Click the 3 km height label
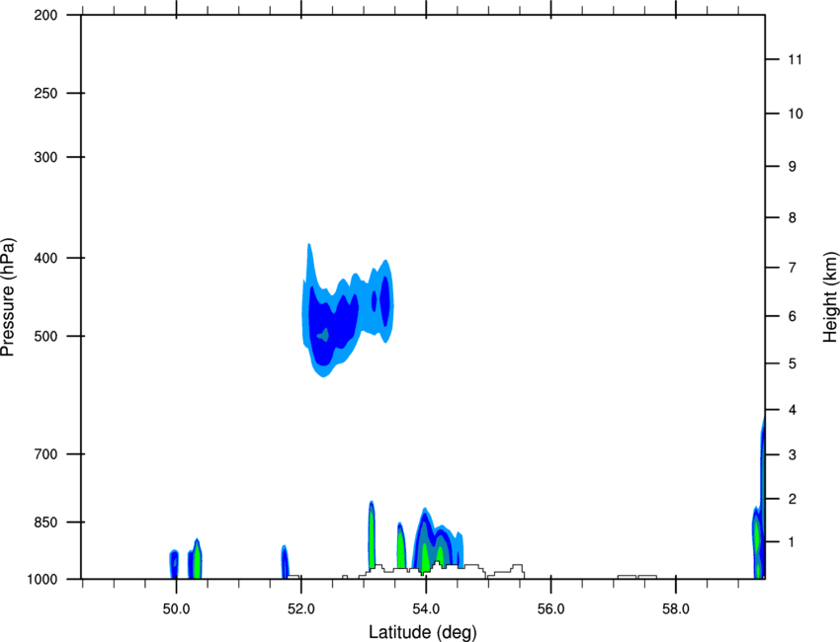The height and width of the screenshot is (642, 840). (793, 455)
